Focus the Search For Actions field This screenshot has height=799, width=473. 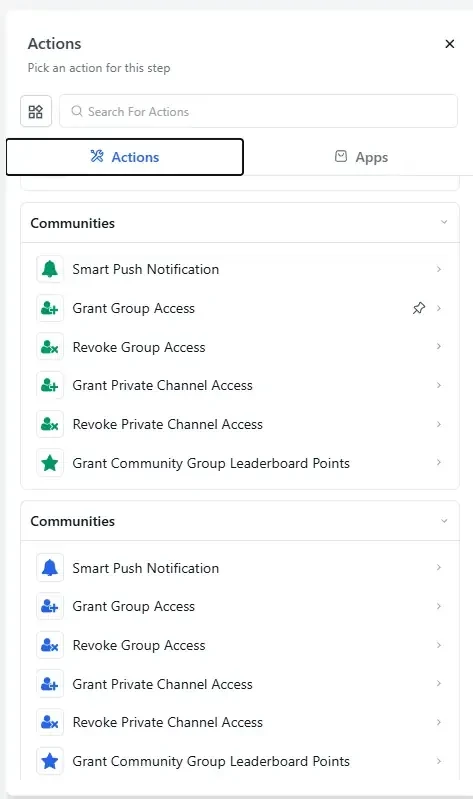pyautogui.click(x=258, y=111)
